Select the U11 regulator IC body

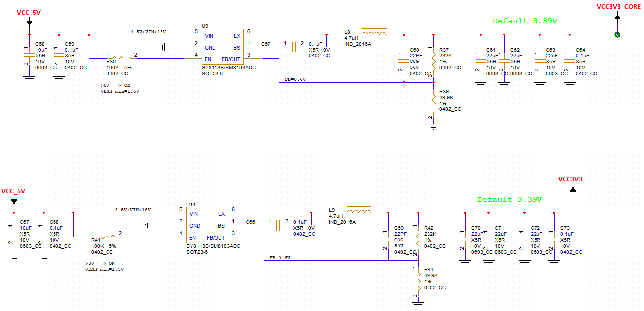[x=207, y=225]
